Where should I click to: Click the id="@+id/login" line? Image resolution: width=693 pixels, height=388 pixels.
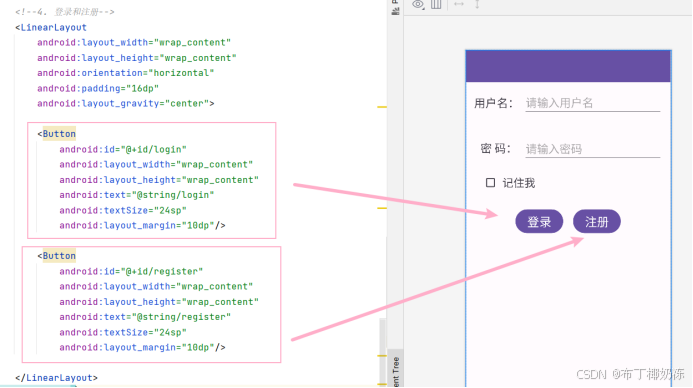click(123, 149)
